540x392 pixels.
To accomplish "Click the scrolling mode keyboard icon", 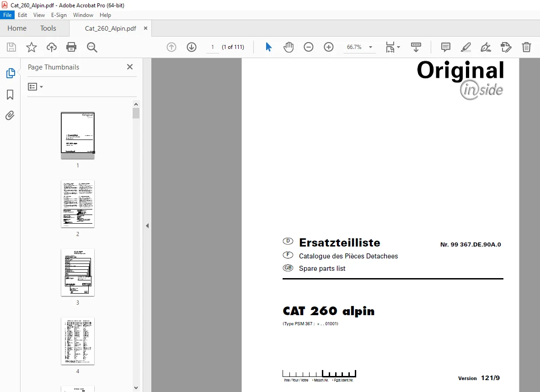I will click(416, 47).
